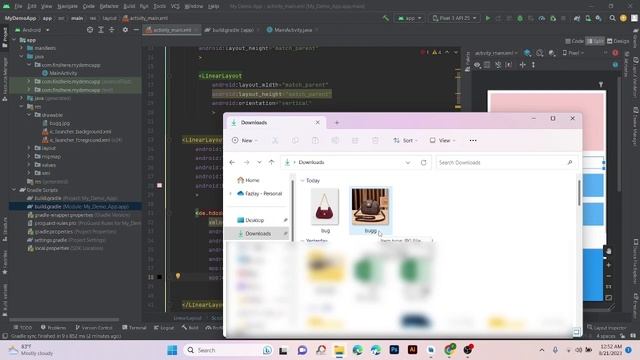Click the project panel settings gear icon

tap(125, 30)
